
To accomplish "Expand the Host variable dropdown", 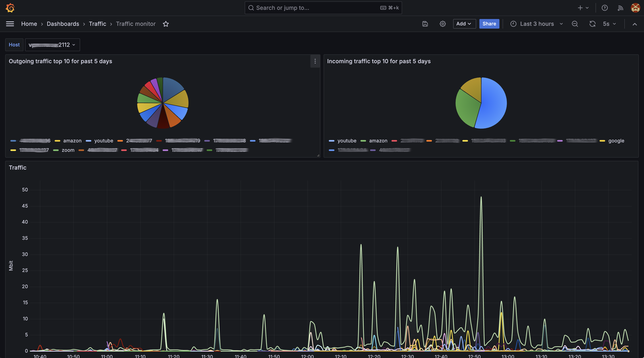I will tap(52, 45).
